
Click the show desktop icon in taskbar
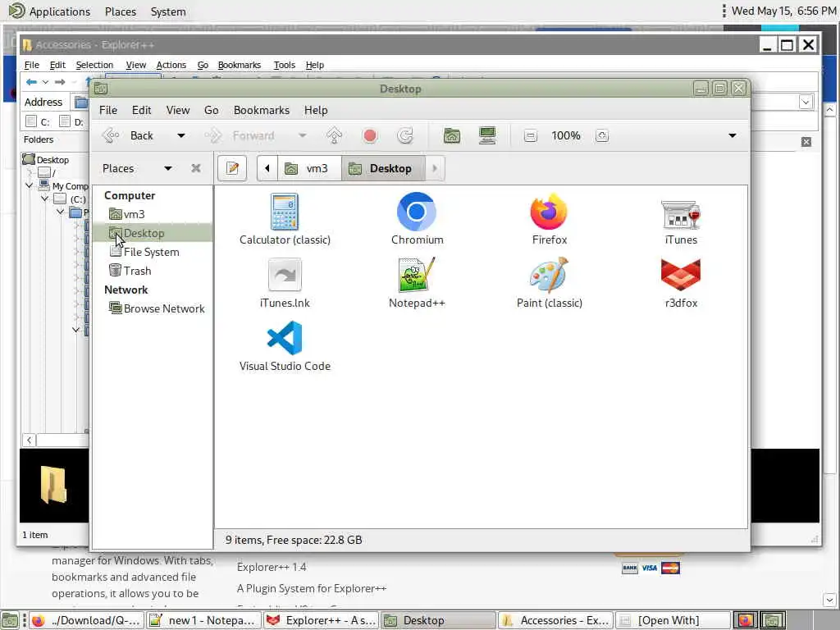[x=10, y=620]
